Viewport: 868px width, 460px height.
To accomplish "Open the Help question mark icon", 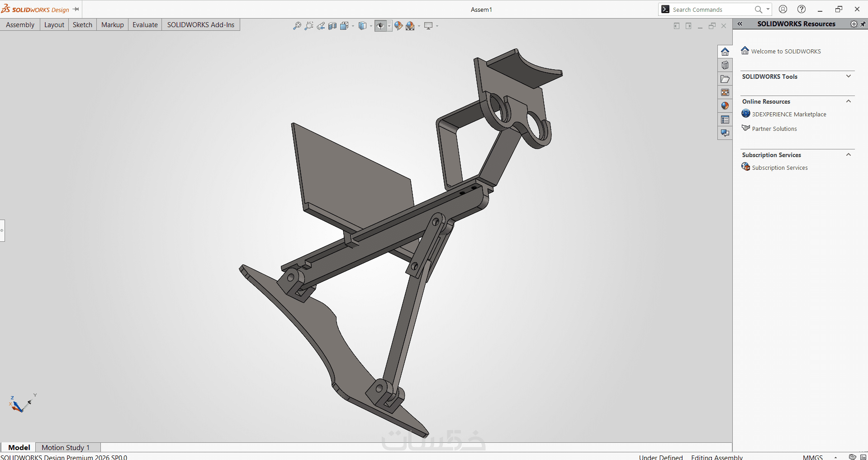I will pos(802,9).
